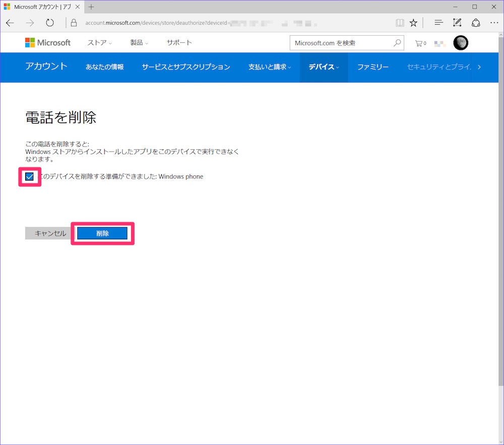
Task: Click the address bar lock icon
Action: click(x=74, y=23)
